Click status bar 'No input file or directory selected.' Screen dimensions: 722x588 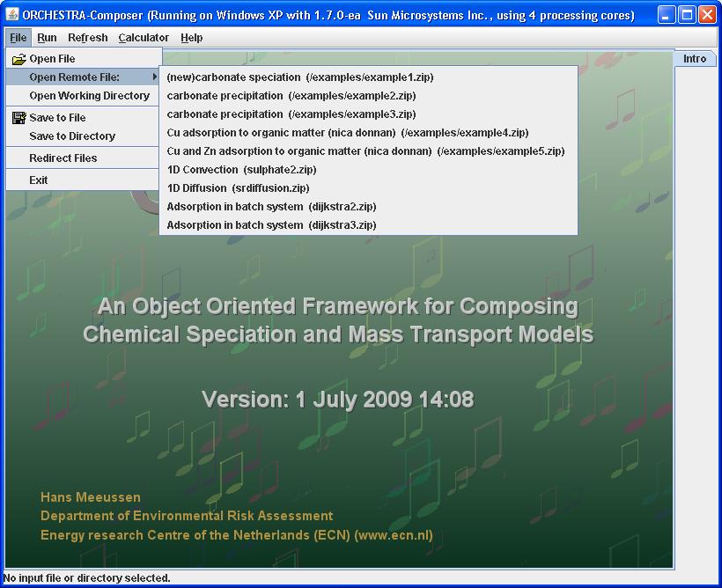(87, 577)
